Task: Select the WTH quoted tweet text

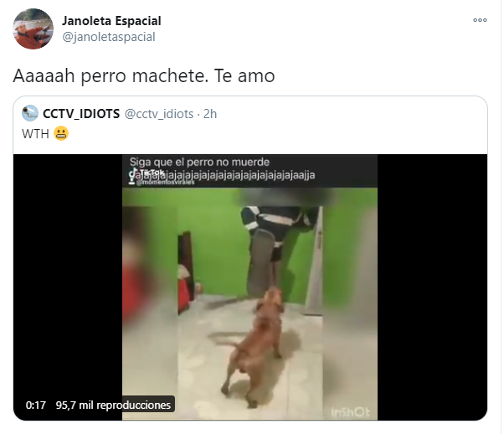Action: (35, 134)
